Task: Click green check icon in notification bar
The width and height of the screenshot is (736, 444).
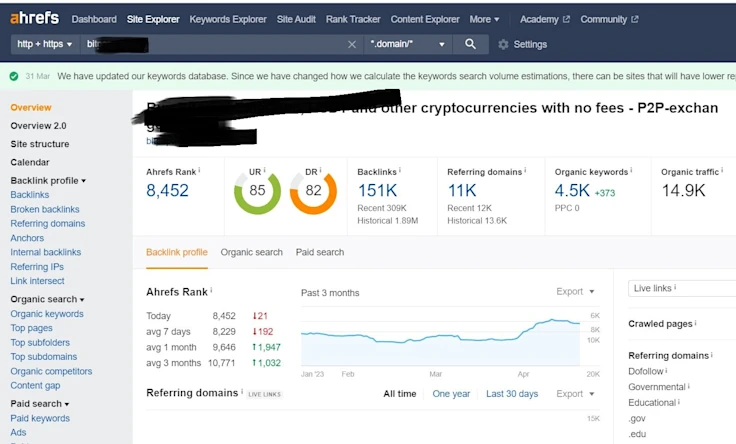Action: tap(14, 76)
